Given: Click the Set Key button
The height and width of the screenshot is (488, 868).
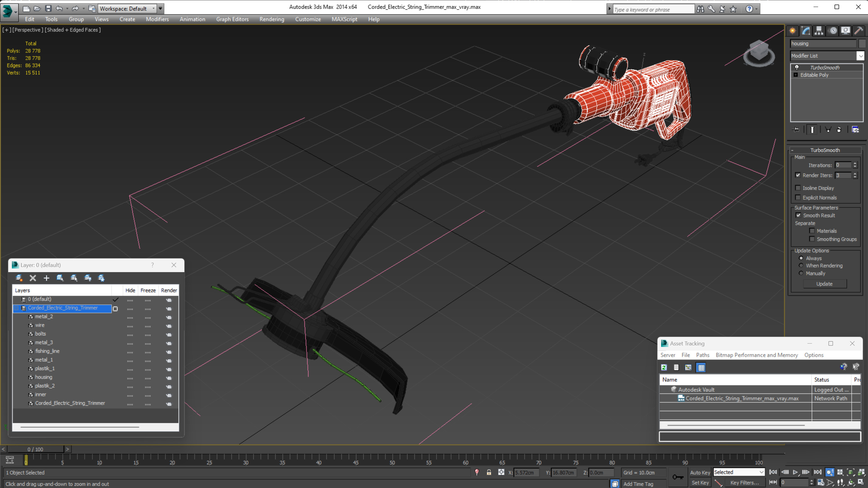Looking at the screenshot, I should click(700, 483).
